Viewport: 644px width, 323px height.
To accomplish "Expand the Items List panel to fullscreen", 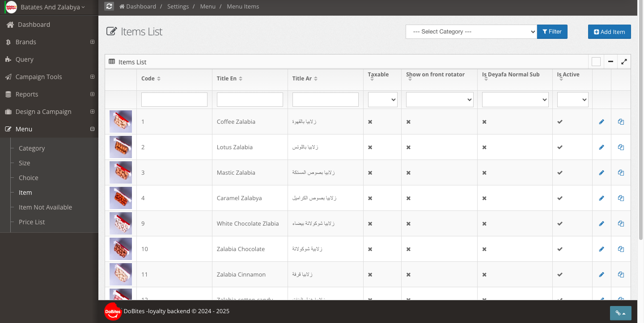I will 624,62.
